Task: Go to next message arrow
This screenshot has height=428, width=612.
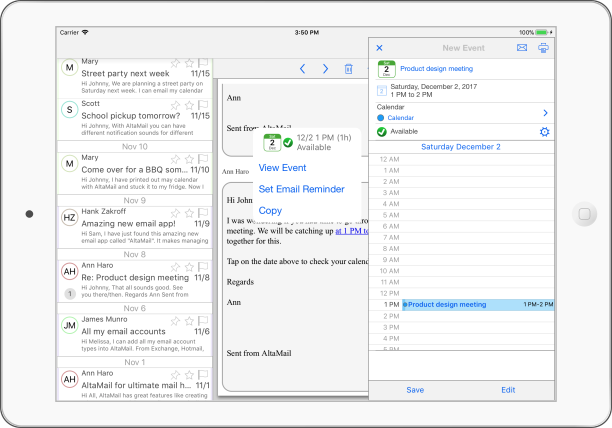Action: click(x=326, y=69)
